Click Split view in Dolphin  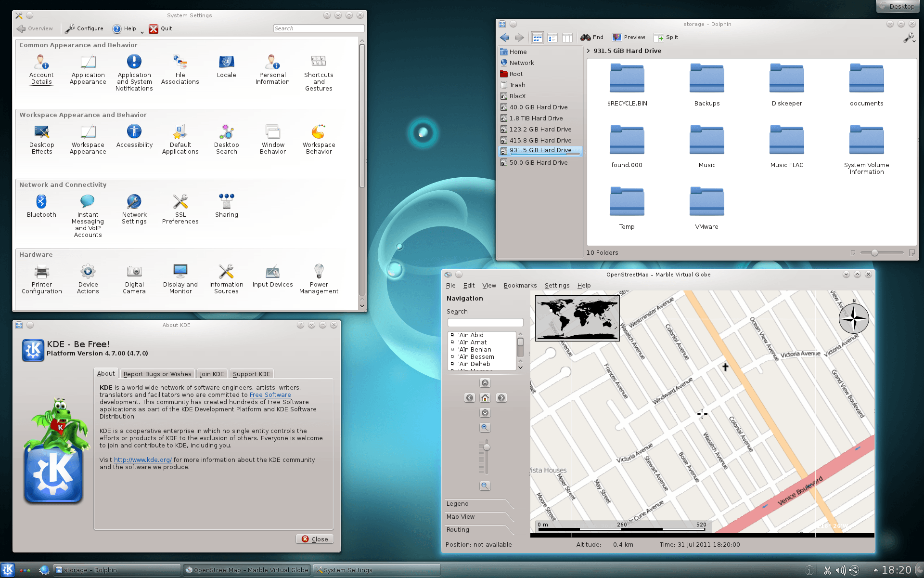(666, 37)
